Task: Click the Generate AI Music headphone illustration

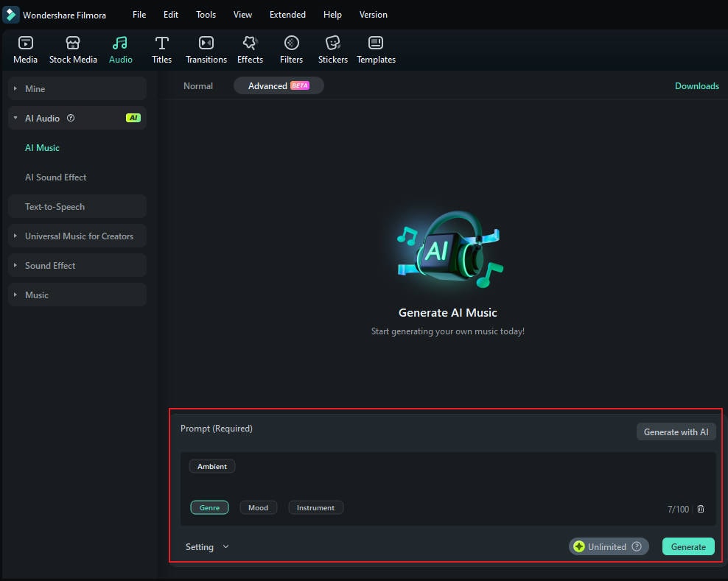Action: tap(449, 250)
